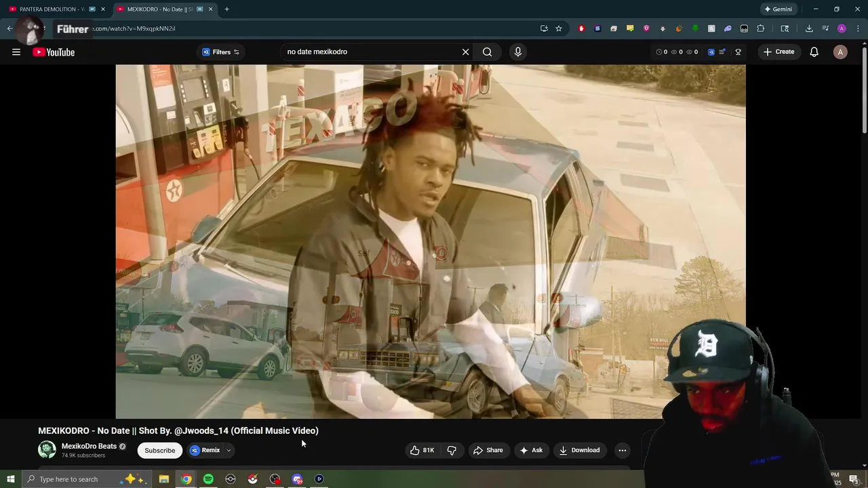Screen dimensions: 868x488
Task: Click the red stop-hand ad blocker extension
Action: (581, 28)
